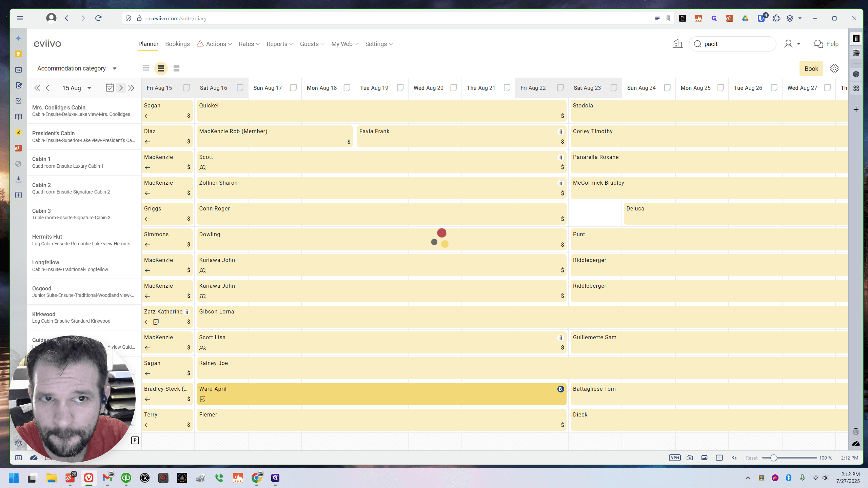Viewport: 868px width, 488px height.
Task: Tick the Sun Aug 17 checkbox
Action: (293, 88)
